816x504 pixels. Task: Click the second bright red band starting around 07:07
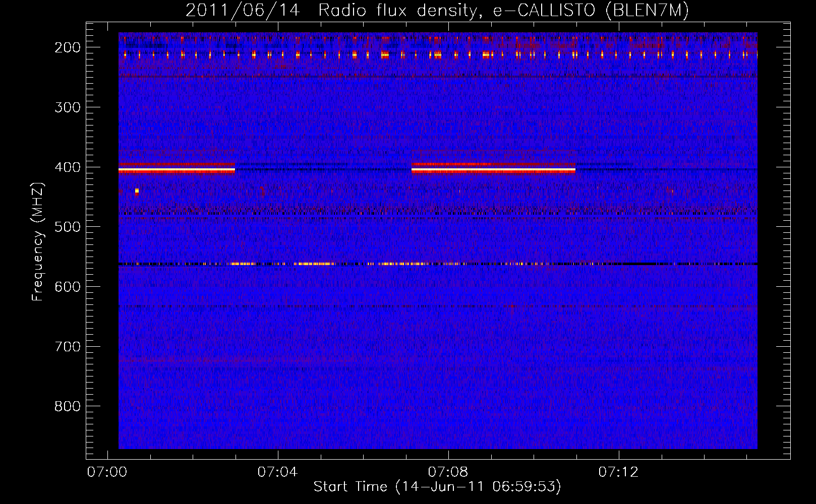coord(493,170)
